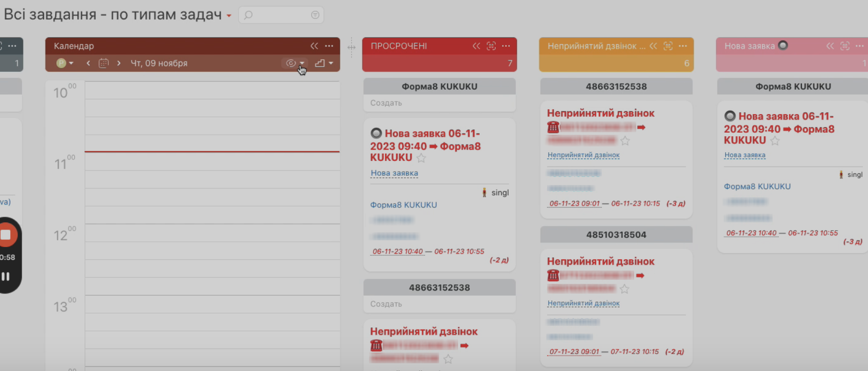The image size is (868, 371).
Task: Go to next day in calendar
Action: coord(119,63)
